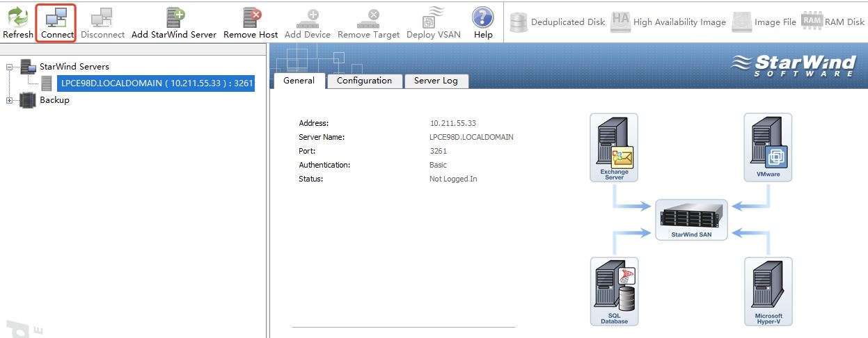Screen dimensions: 868x338
Task: Select the Deduplicated Disk option
Action: pos(558,22)
